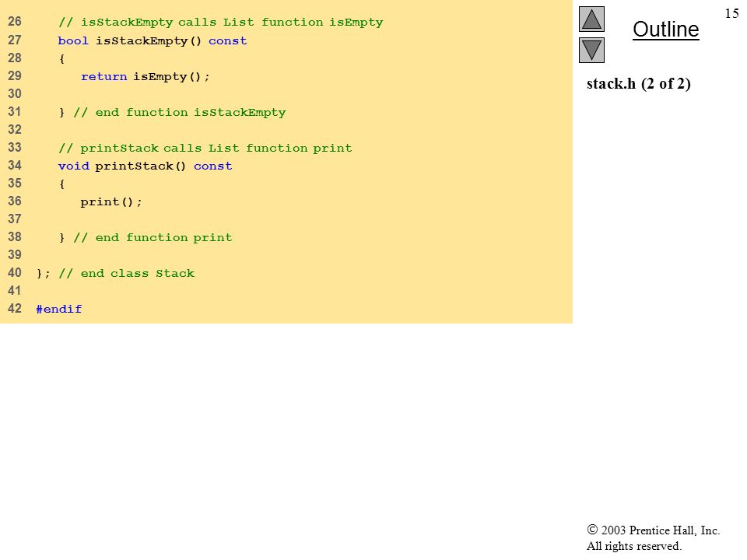Image resolution: width=747 pixels, height=560 pixels.
Task: Click '// end function isStackEmpty' comment
Action: coord(180,112)
